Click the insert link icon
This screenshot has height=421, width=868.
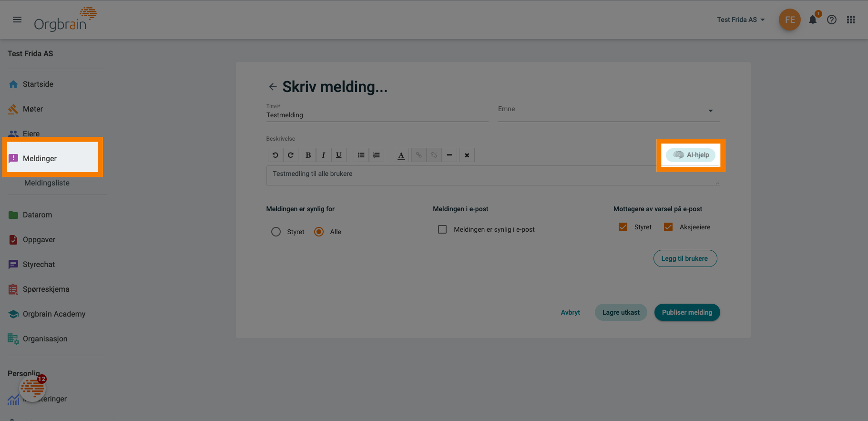[x=419, y=155]
